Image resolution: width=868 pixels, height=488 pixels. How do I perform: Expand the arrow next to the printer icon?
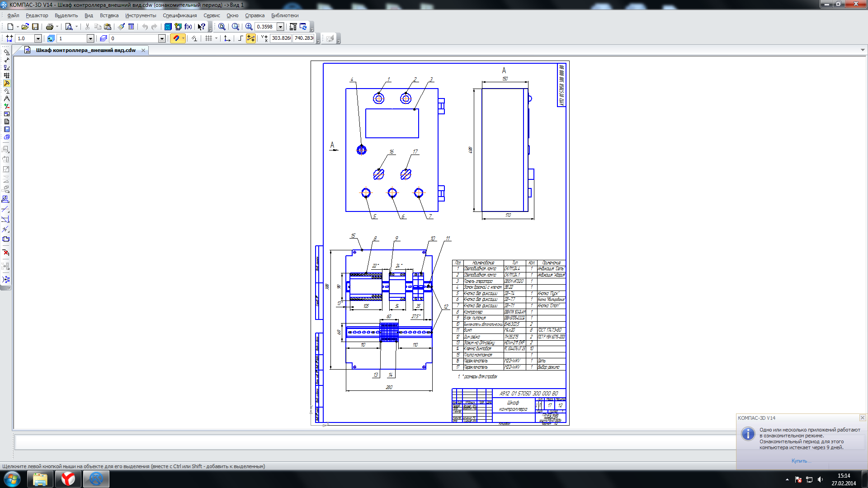pos(57,27)
